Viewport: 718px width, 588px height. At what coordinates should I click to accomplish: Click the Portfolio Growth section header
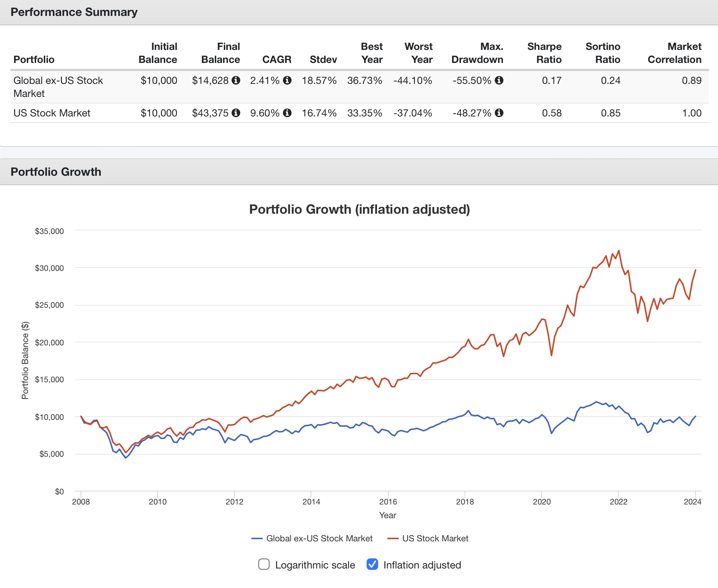pyautogui.click(x=56, y=172)
